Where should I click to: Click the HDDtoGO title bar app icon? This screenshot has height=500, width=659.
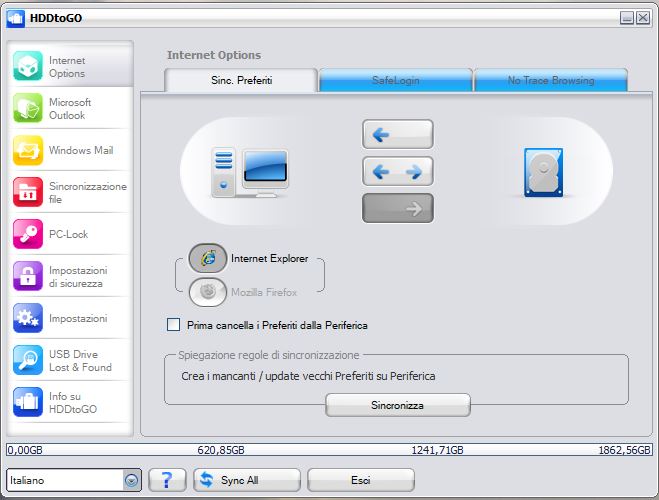tap(16, 18)
